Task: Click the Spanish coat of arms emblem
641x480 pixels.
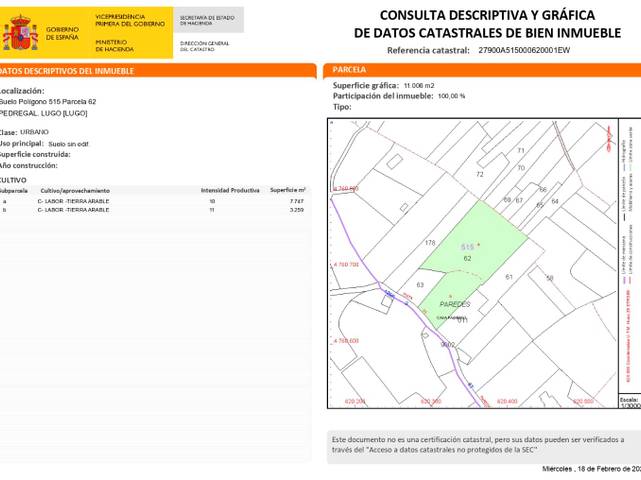Action: (x=20, y=33)
